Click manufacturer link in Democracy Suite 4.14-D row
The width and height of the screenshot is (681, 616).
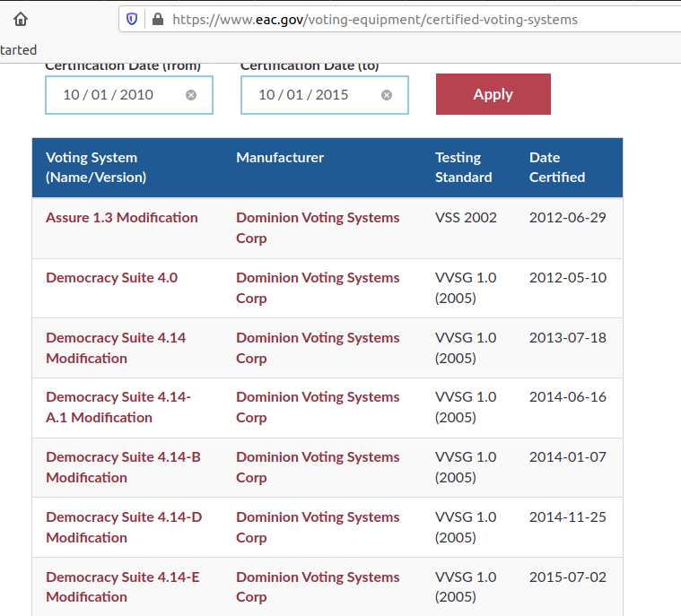pyautogui.click(x=318, y=527)
